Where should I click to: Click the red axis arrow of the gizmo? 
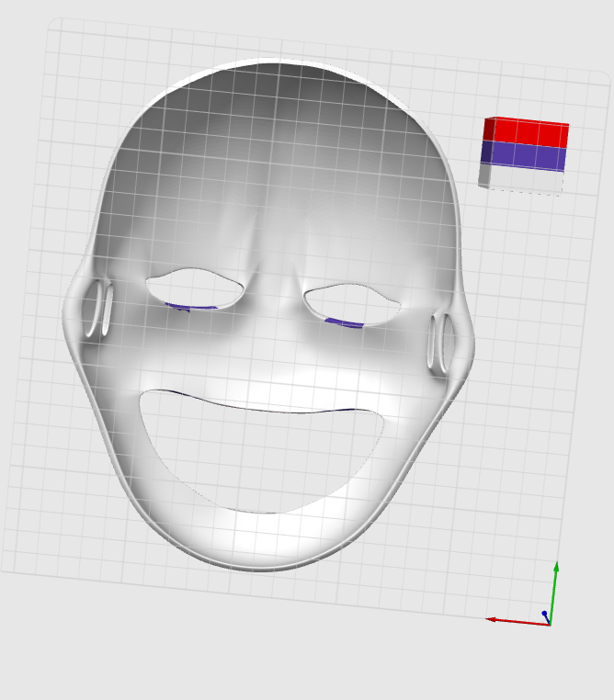click(517, 621)
